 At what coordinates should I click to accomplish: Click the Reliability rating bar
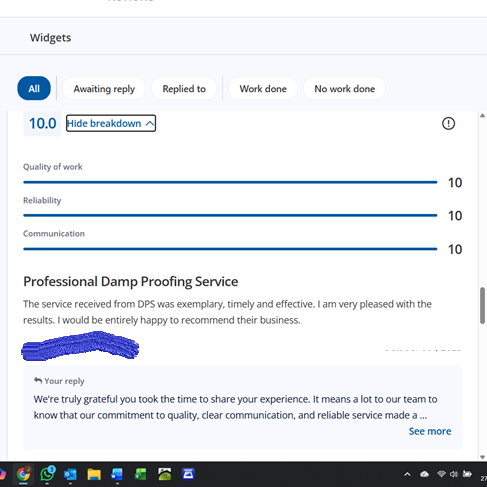coord(230,215)
